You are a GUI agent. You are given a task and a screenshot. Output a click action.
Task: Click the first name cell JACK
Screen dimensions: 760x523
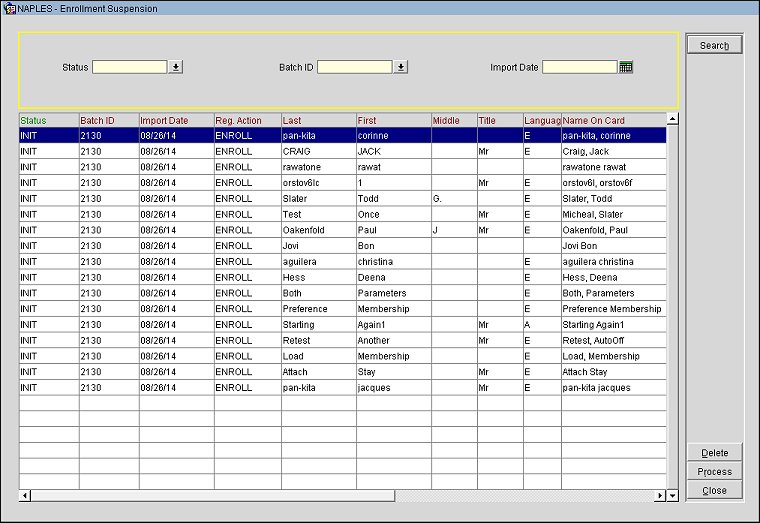coord(394,151)
